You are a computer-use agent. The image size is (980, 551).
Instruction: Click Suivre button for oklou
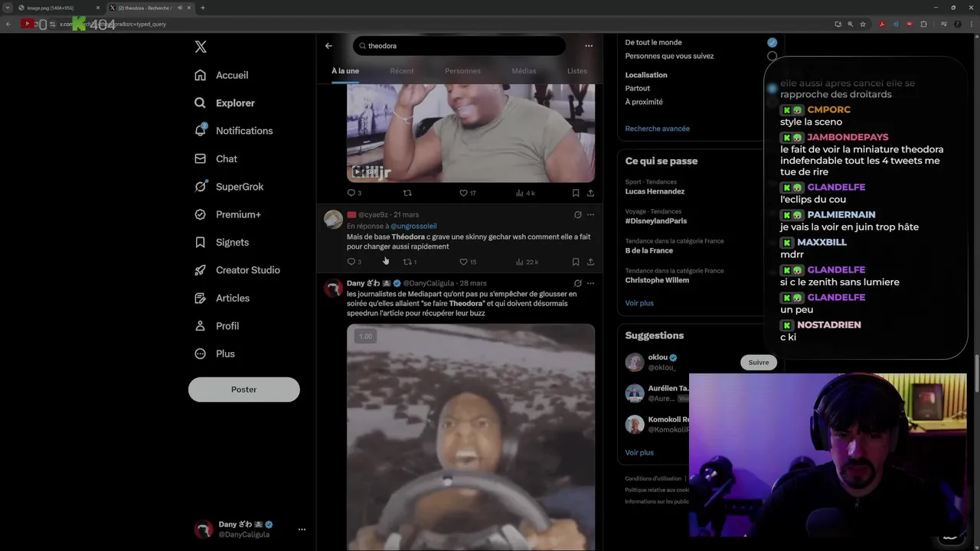[759, 363]
